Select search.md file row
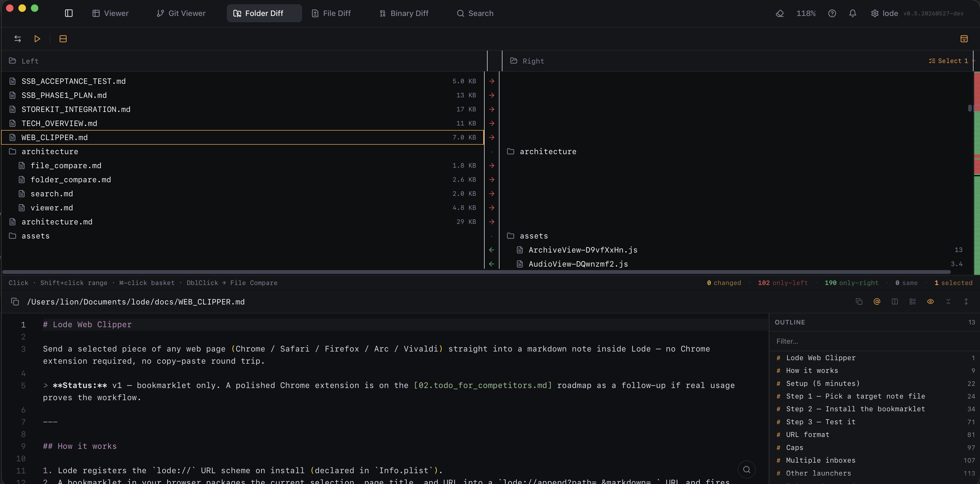This screenshot has height=484, width=980. pyautogui.click(x=242, y=194)
